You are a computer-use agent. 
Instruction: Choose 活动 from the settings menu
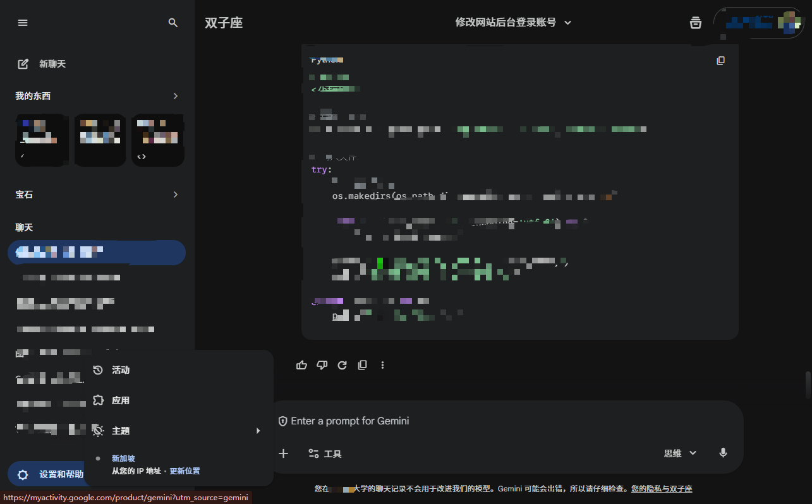(x=179, y=370)
